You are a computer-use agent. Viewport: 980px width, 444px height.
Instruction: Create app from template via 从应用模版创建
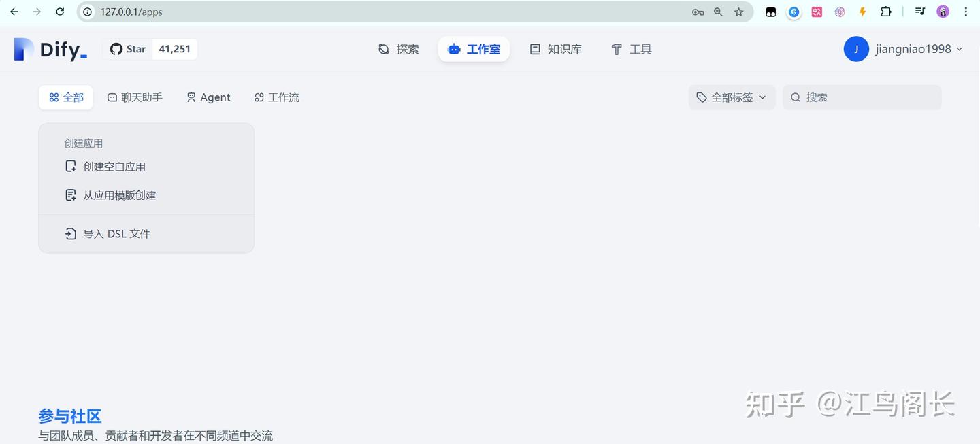(x=119, y=195)
